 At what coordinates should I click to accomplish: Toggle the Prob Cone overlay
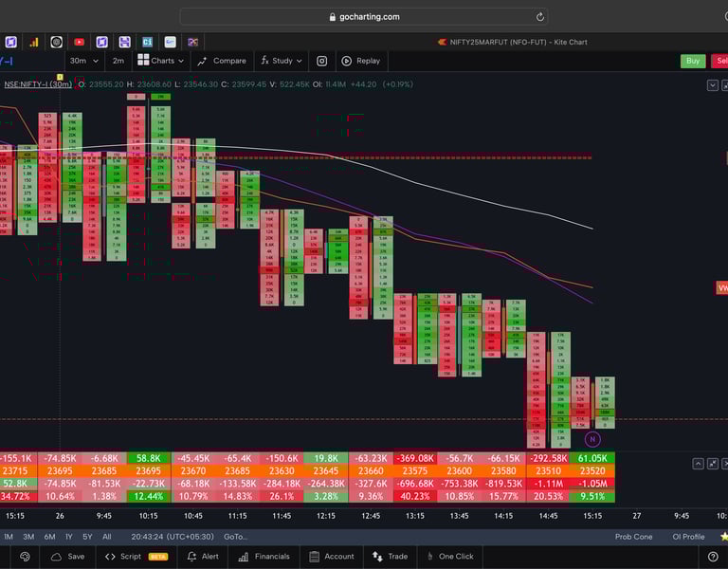(633, 537)
